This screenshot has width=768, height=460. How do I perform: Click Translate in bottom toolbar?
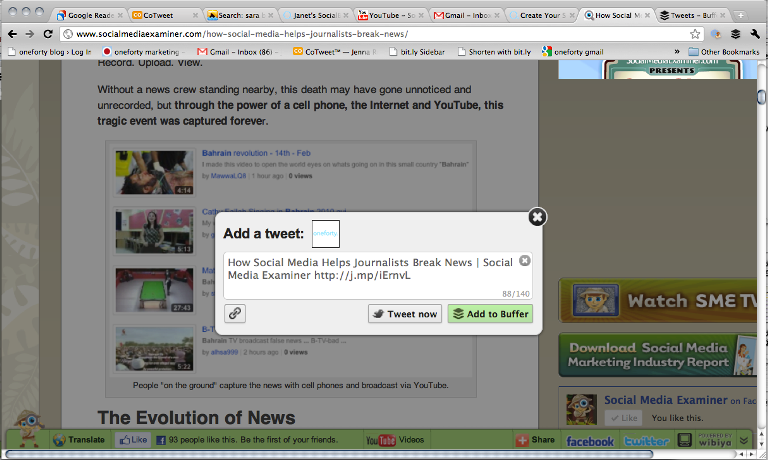pyautogui.click(x=79, y=440)
